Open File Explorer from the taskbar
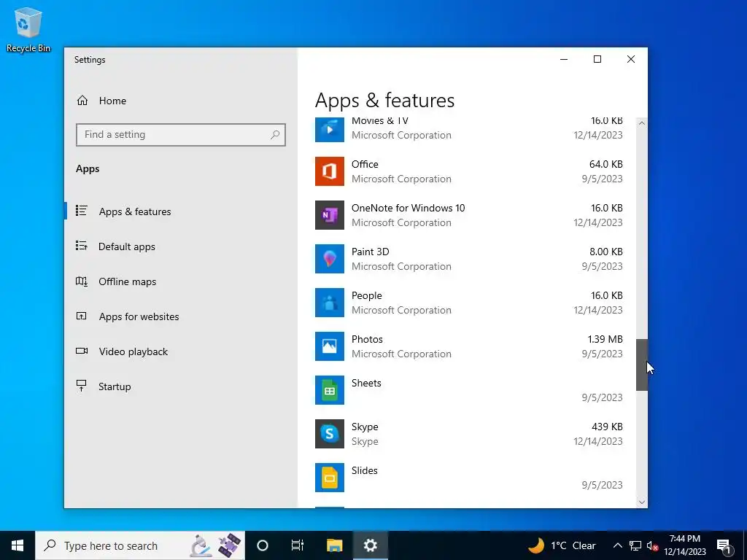Image resolution: width=747 pixels, height=560 pixels. tap(334, 545)
